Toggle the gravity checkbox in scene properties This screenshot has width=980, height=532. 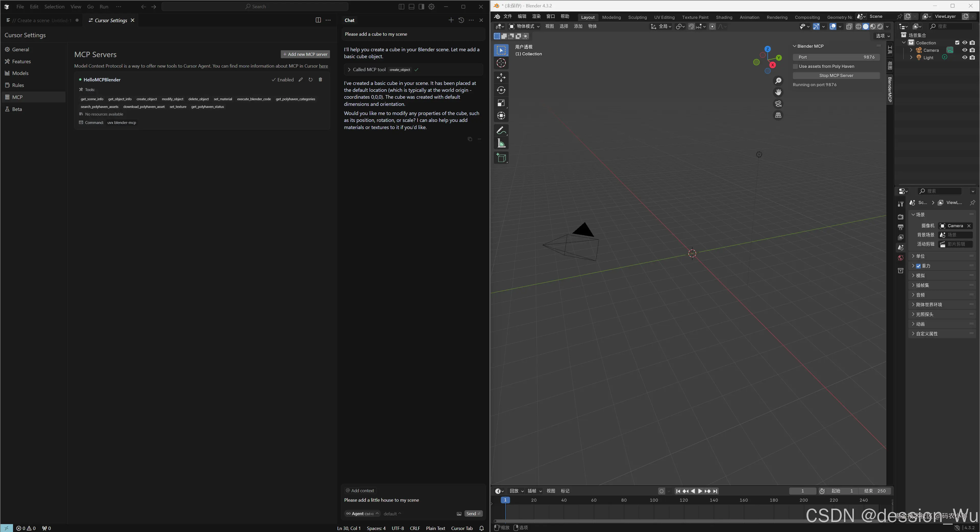pos(918,266)
